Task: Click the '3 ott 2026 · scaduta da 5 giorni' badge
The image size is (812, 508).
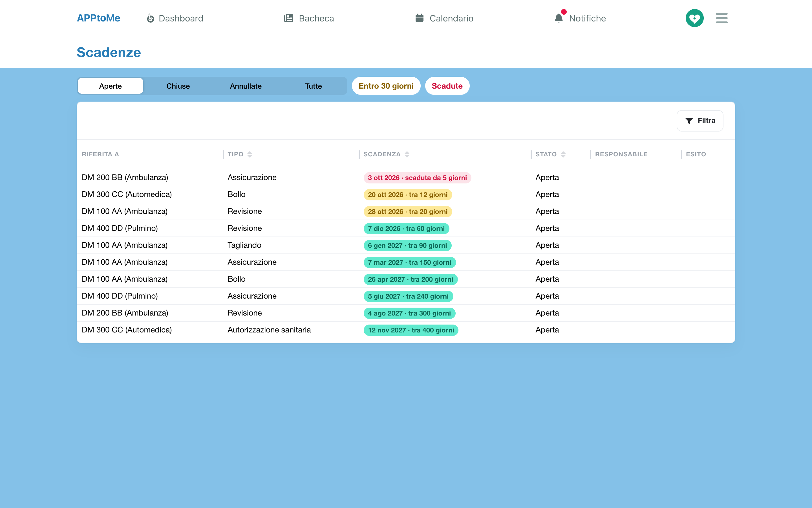Action: 417,178
